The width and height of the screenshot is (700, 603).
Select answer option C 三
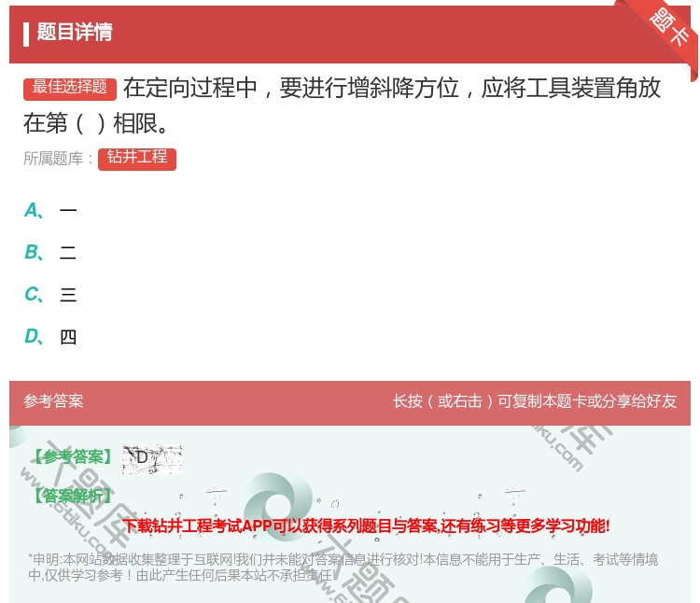tap(50, 295)
